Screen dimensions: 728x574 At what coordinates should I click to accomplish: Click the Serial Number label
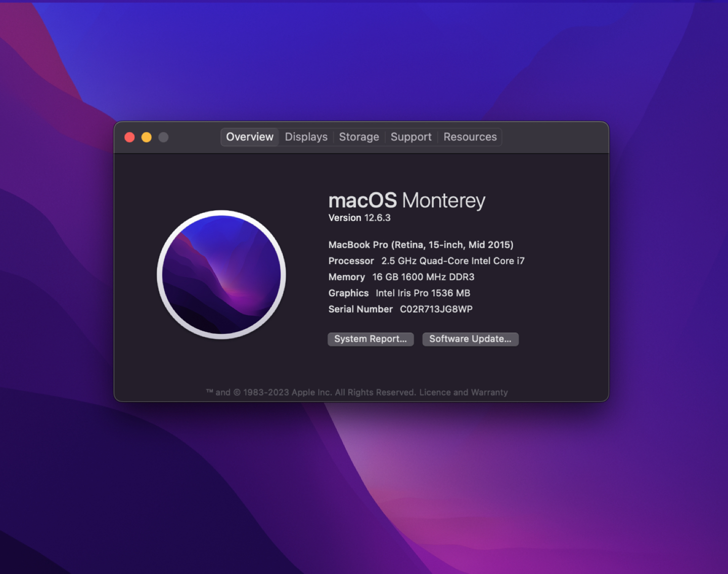(360, 310)
